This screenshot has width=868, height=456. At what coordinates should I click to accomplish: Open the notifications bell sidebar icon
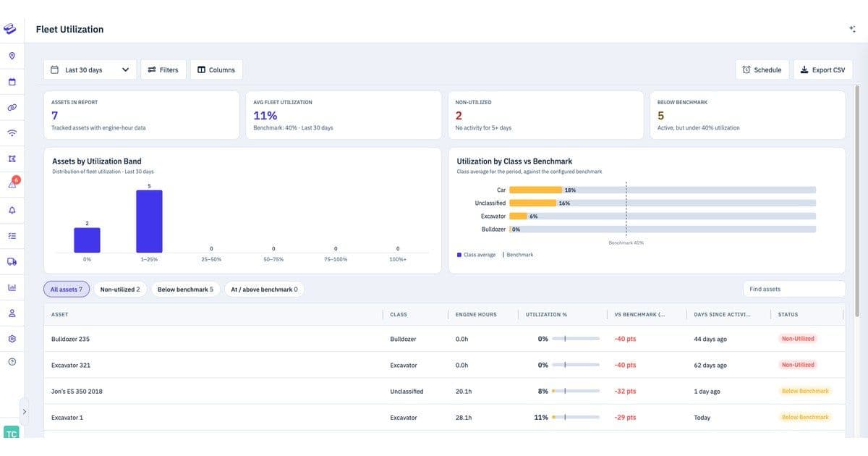click(12, 210)
